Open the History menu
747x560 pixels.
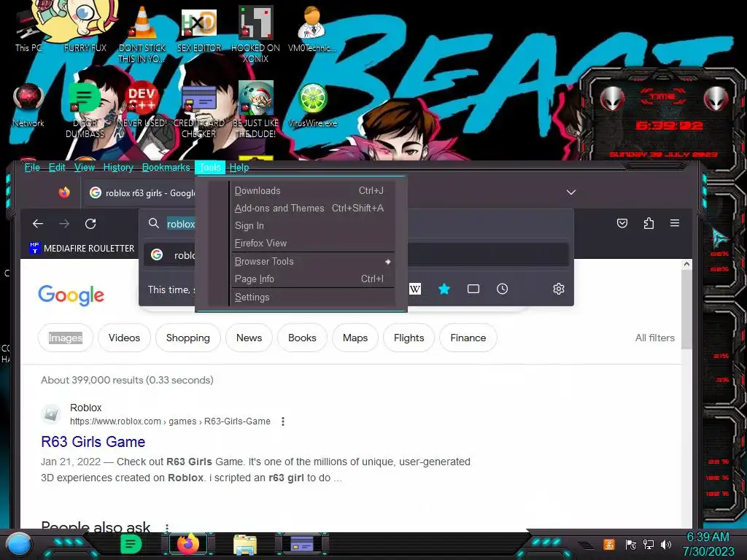click(118, 167)
